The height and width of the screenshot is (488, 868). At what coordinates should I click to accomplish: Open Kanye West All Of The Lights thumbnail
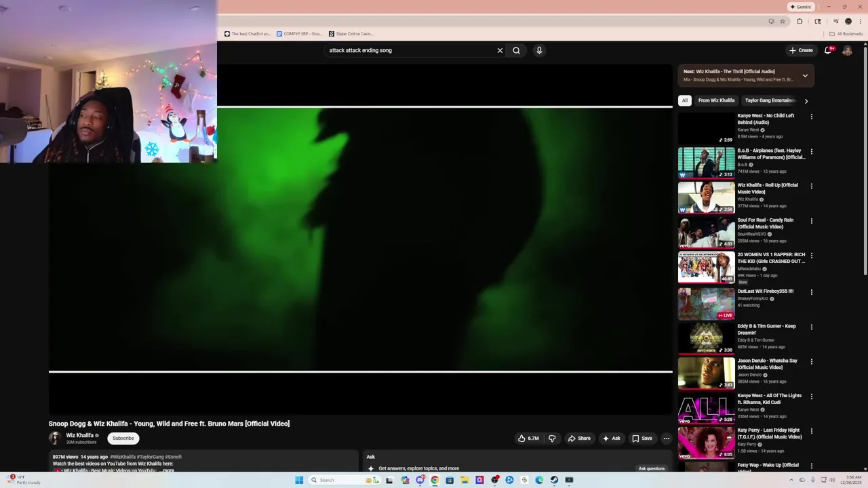pyautogui.click(x=706, y=408)
